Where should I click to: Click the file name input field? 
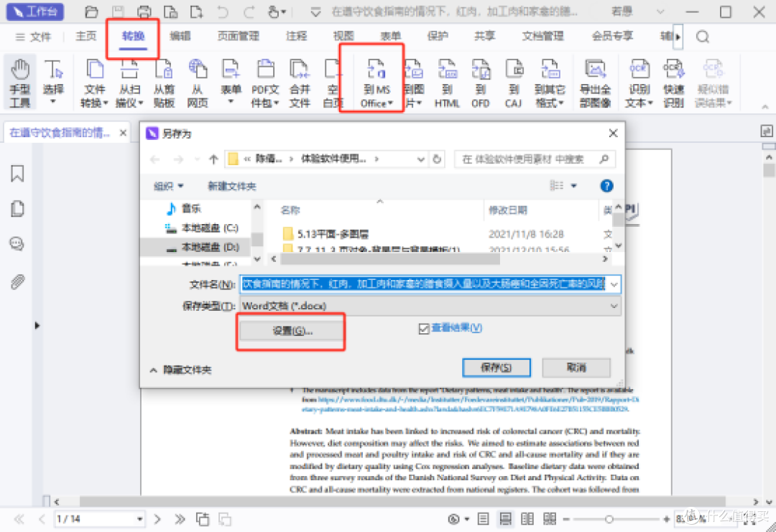coord(424,284)
